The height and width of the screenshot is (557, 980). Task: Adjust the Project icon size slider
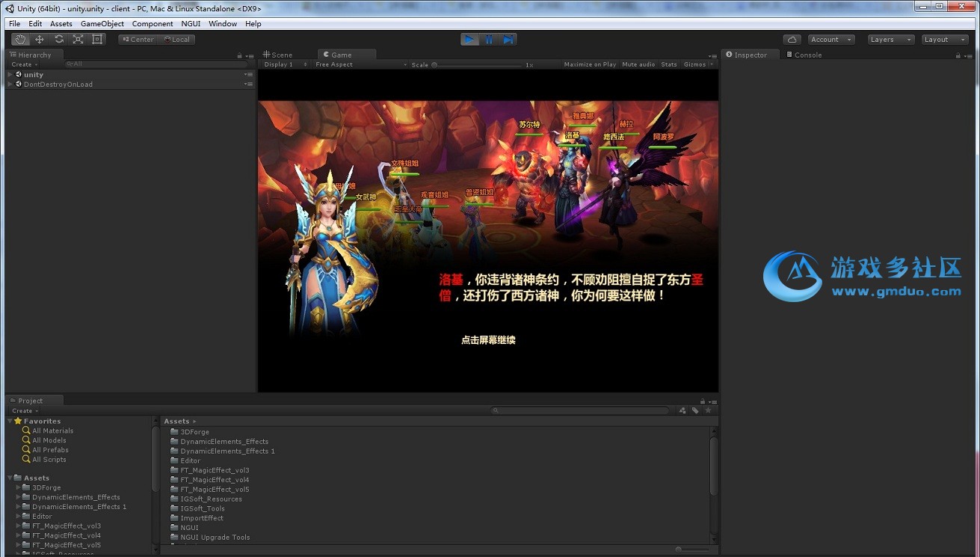(x=691, y=550)
